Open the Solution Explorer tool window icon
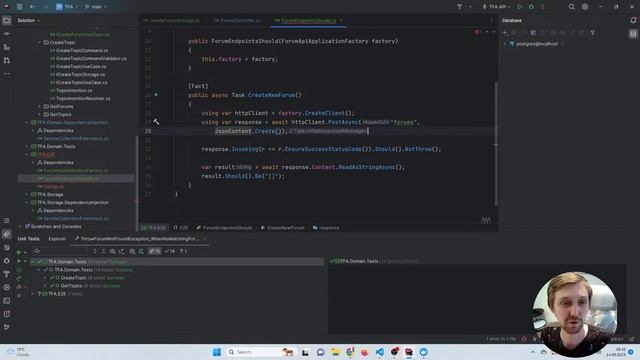 7,20
